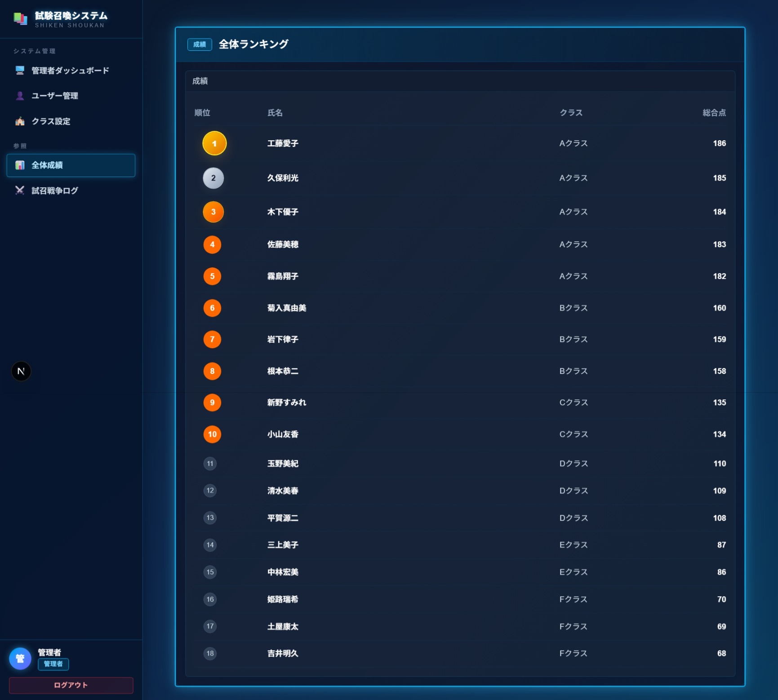Open 試召戦争ログ menu item

71,191
